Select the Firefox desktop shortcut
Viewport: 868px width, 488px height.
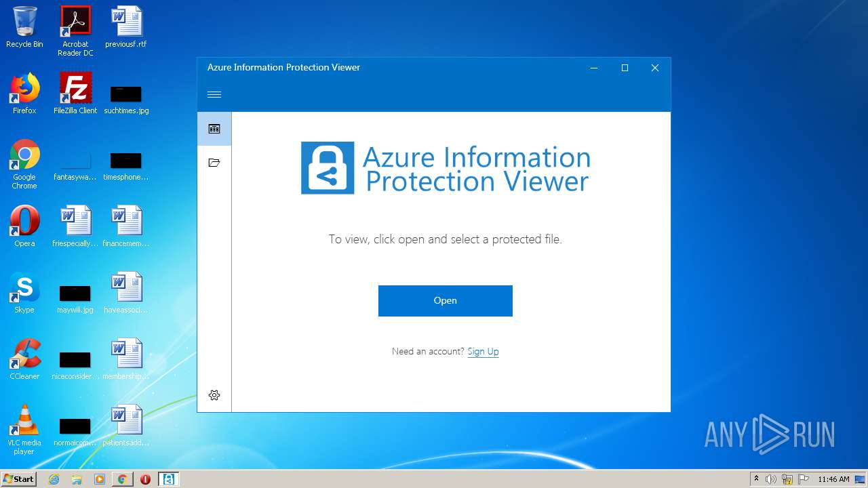[x=24, y=94]
